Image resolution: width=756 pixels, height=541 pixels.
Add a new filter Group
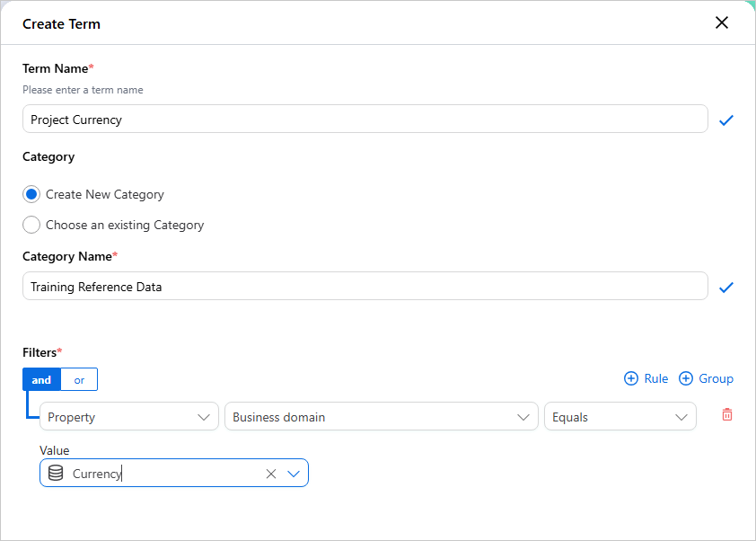(x=706, y=378)
